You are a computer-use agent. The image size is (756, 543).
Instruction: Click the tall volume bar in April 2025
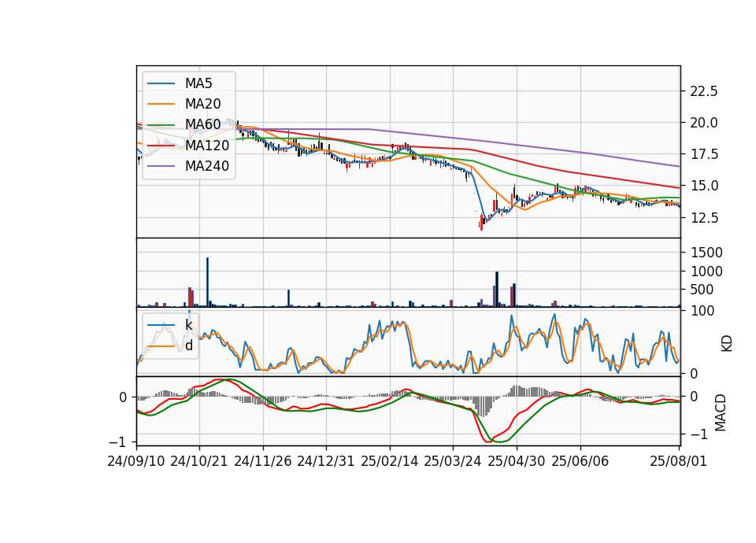point(497,289)
